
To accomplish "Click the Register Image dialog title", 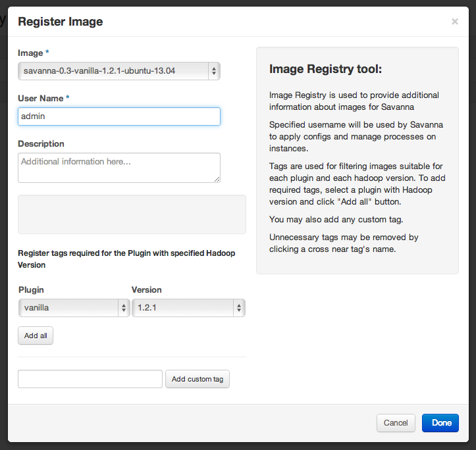I will (x=61, y=22).
